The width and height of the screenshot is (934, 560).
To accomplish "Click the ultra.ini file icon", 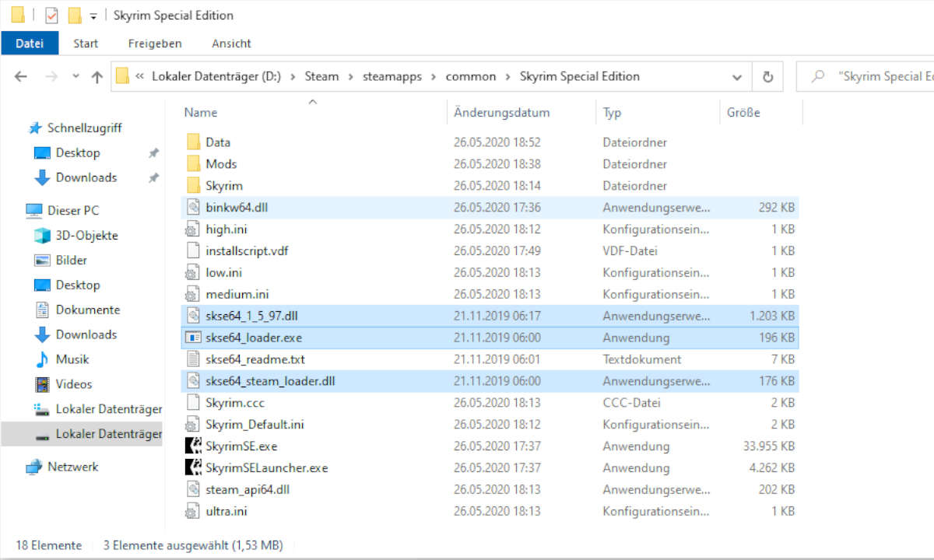I will [193, 512].
